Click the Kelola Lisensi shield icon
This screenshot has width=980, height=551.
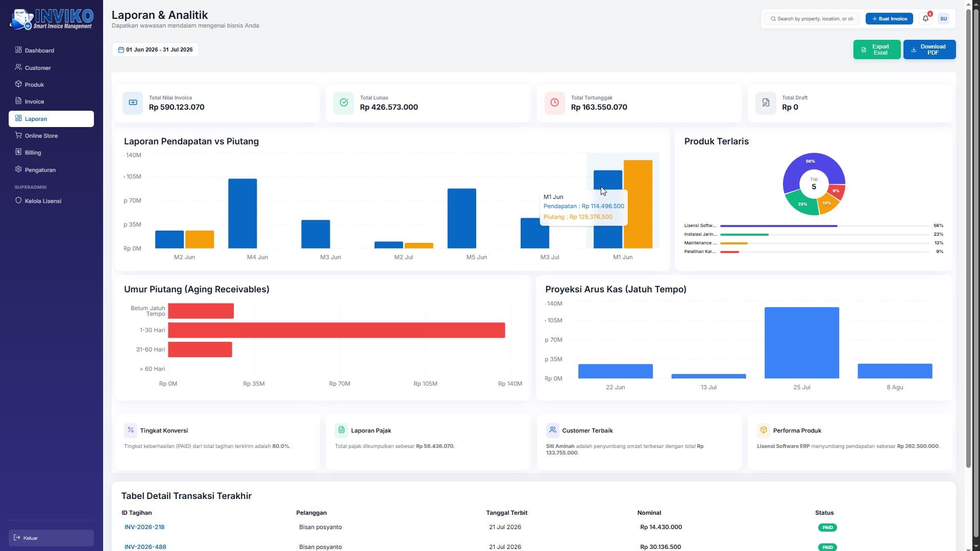click(x=18, y=201)
